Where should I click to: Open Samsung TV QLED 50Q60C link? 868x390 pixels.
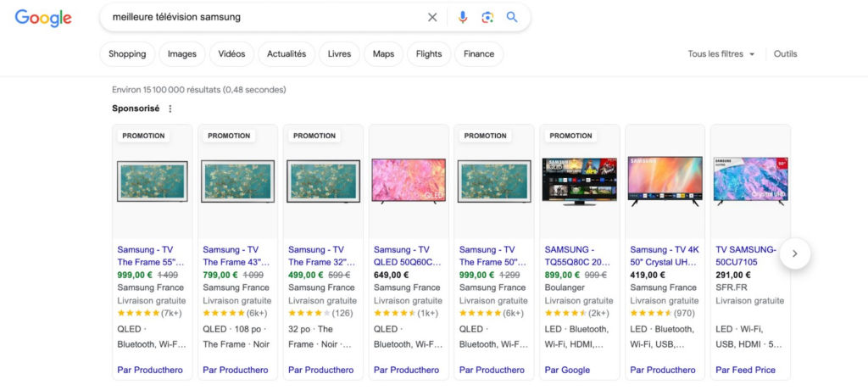click(x=408, y=256)
